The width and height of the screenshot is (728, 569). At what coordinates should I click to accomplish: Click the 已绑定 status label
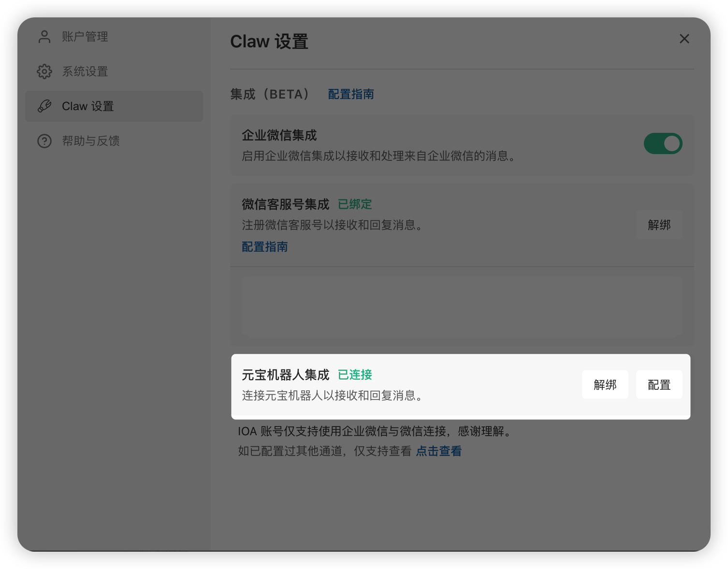pos(354,204)
